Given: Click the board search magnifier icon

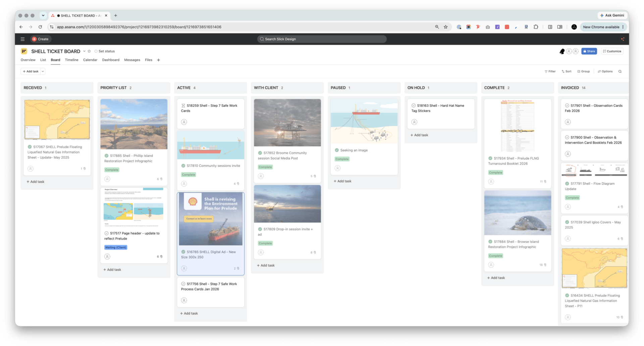Looking at the screenshot, I should click(620, 71).
